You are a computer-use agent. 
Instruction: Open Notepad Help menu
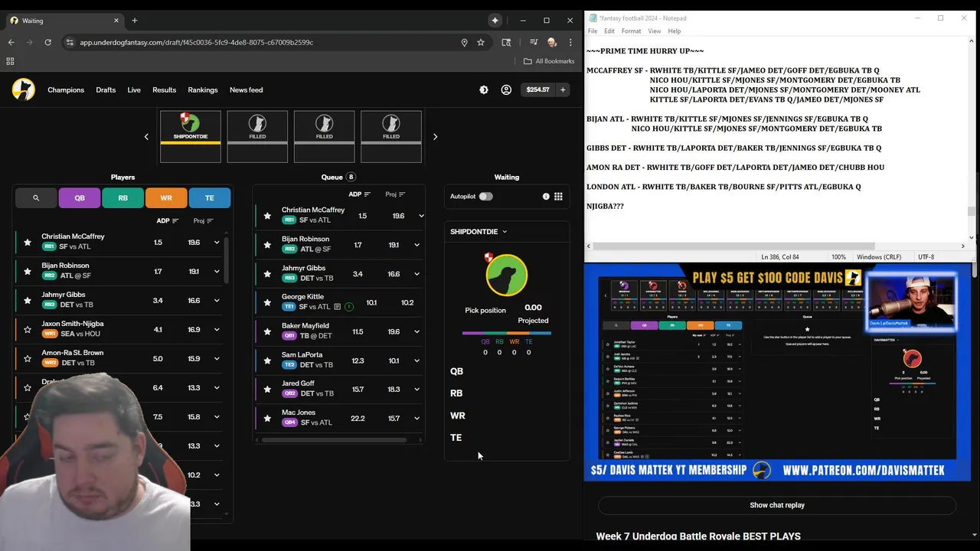pyautogui.click(x=674, y=31)
